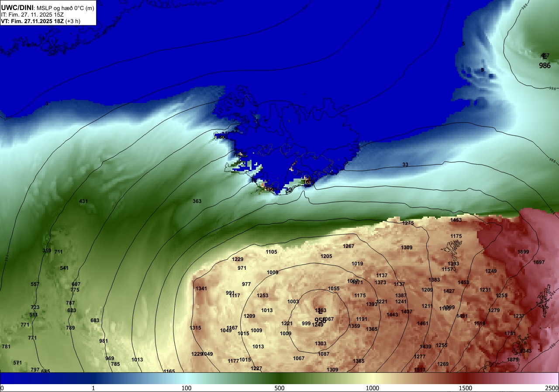Click the 363 height value
This screenshot has width=559, height=392.
coord(197,201)
